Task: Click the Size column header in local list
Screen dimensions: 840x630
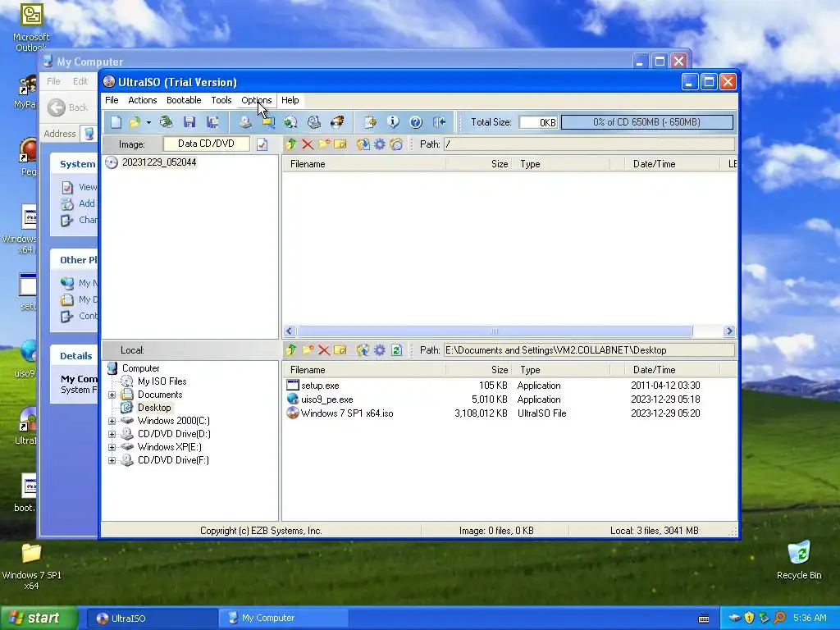Action: (x=479, y=370)
